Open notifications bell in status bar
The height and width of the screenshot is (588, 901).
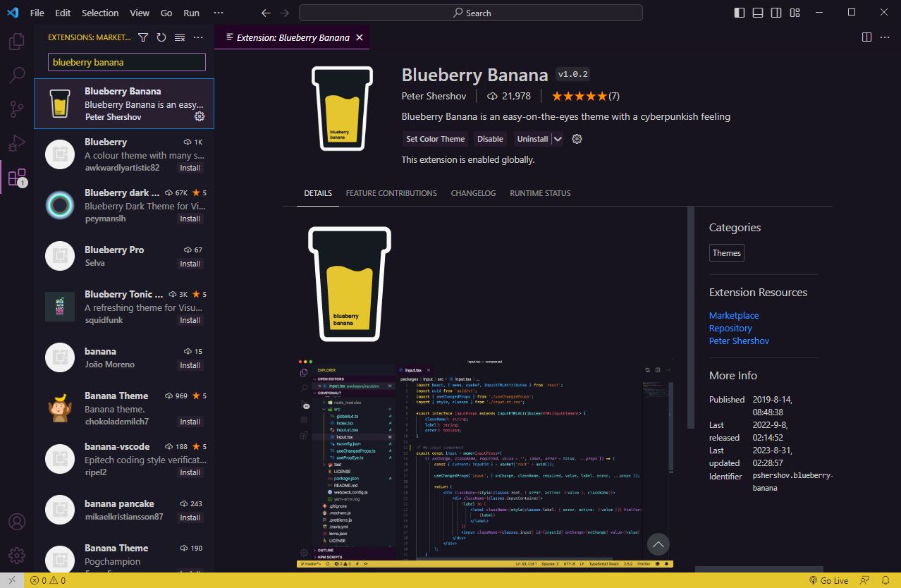click(885, 580)
